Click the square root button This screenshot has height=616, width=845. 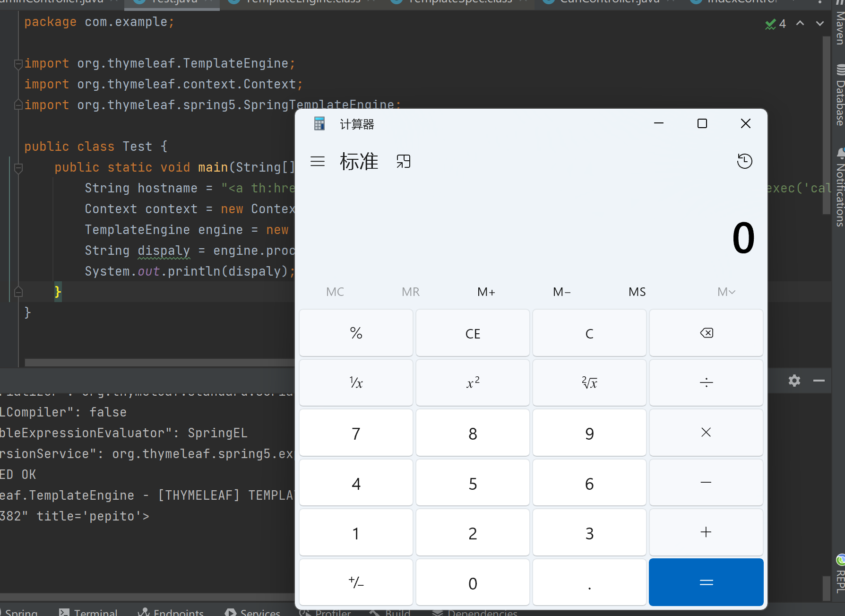[589, 382]
